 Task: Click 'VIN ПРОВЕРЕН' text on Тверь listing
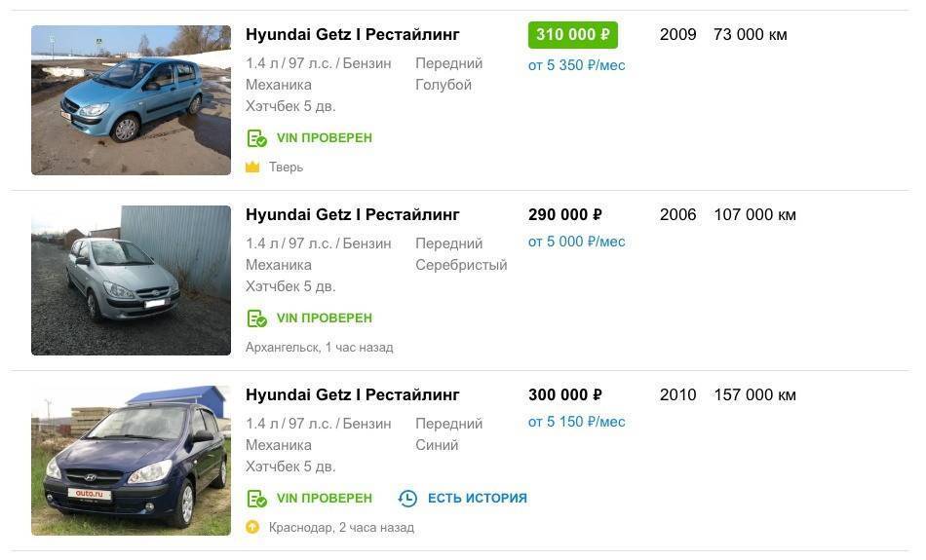click(324, 138)
